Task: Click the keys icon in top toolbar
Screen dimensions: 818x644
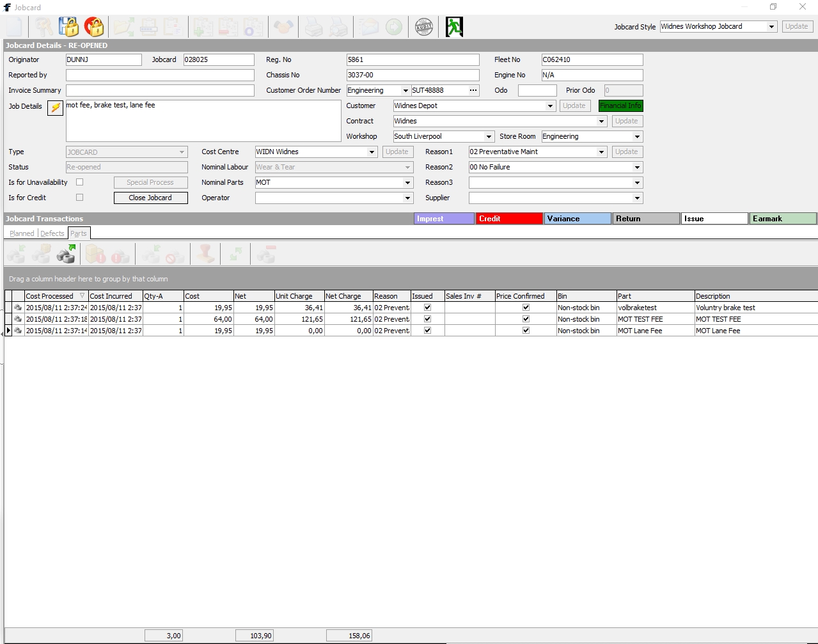Action: [43, 27]
